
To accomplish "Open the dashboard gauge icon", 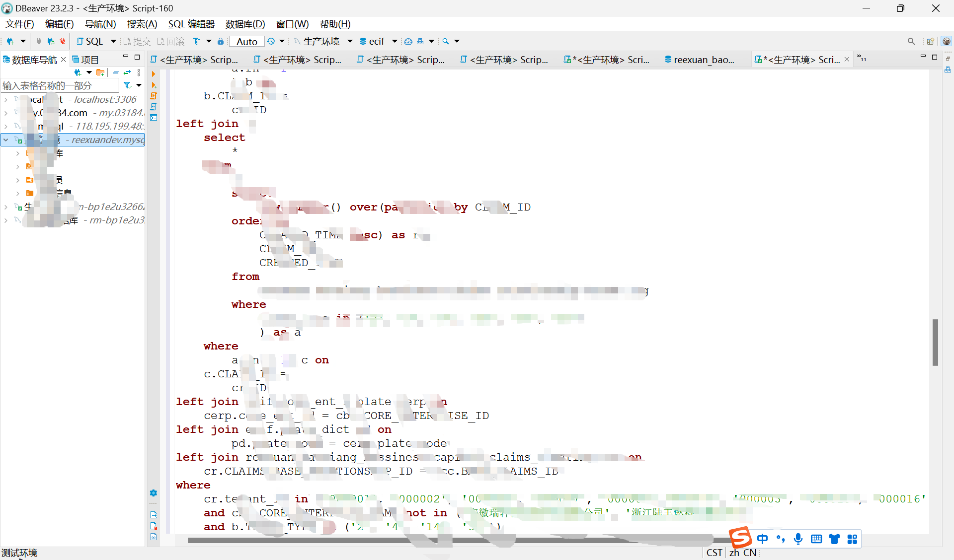I will pyautogui.click(x=408, y=41).
